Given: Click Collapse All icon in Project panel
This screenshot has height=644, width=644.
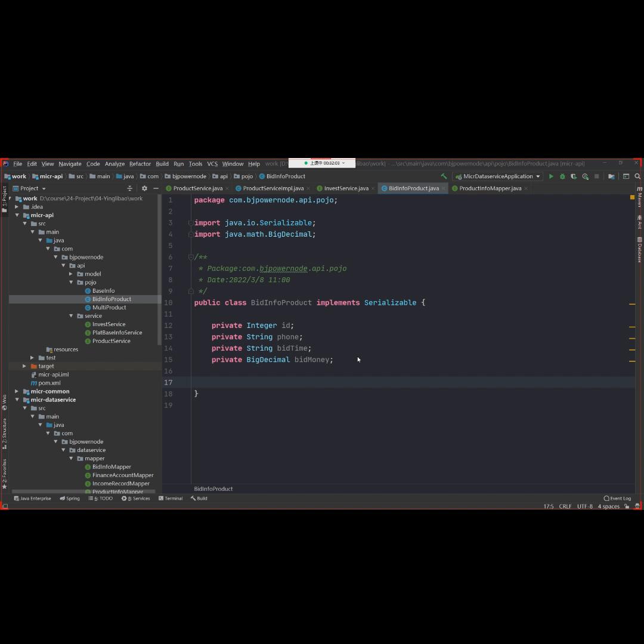Looking at the screenshot, I should [130, 188].
